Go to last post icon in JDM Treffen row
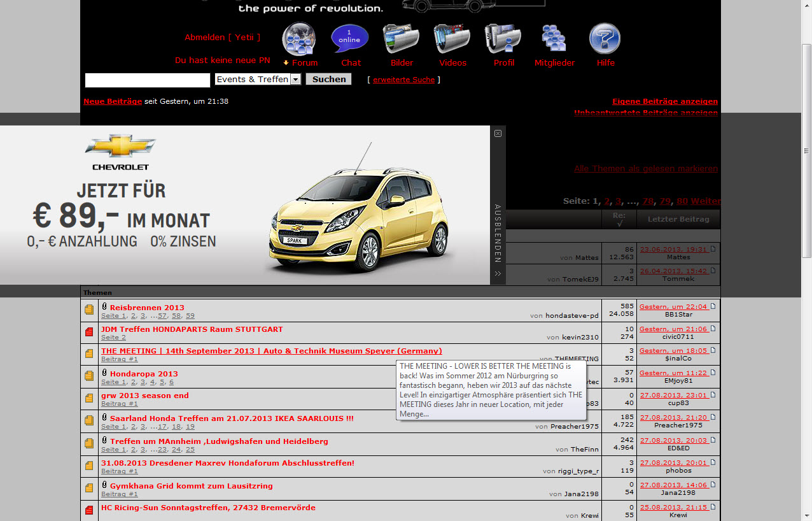812x521 pixels. (x=713, y=329)
